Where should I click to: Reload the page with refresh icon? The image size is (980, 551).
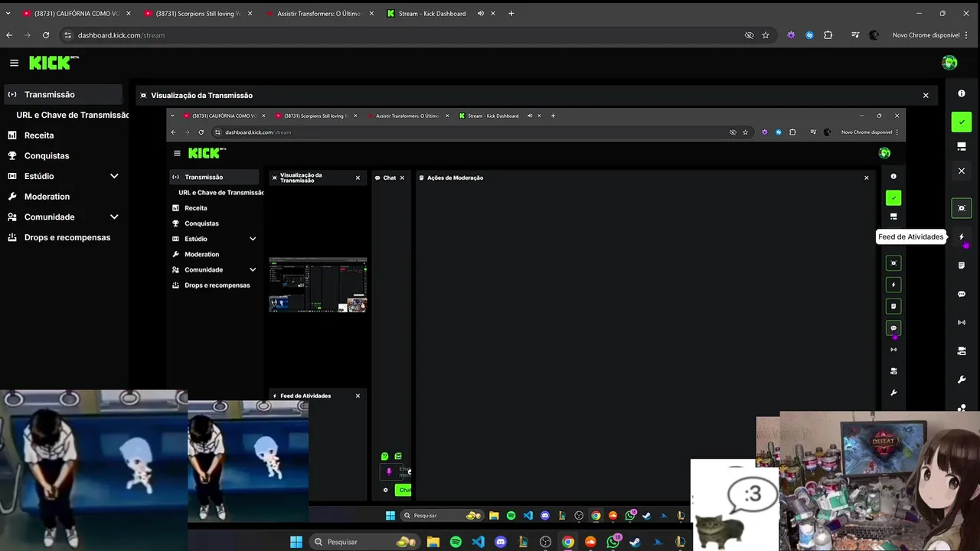pyautogui.click(x=46, y=35)
